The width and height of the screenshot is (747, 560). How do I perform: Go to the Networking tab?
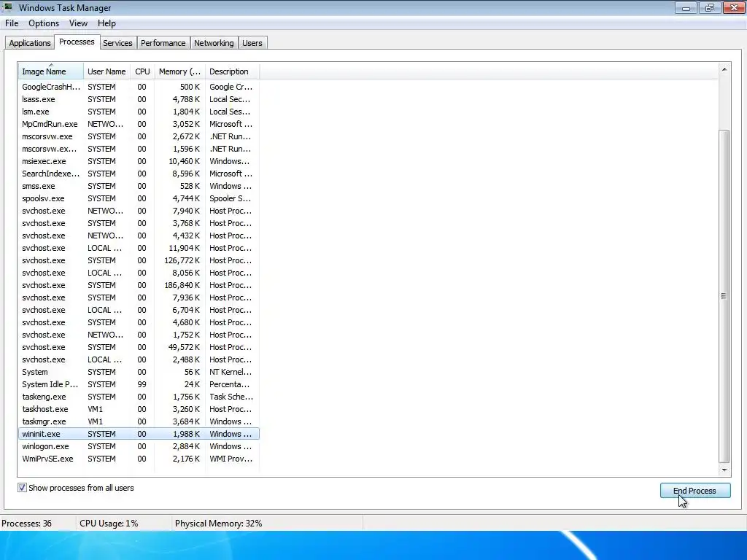tap(214, 43)
